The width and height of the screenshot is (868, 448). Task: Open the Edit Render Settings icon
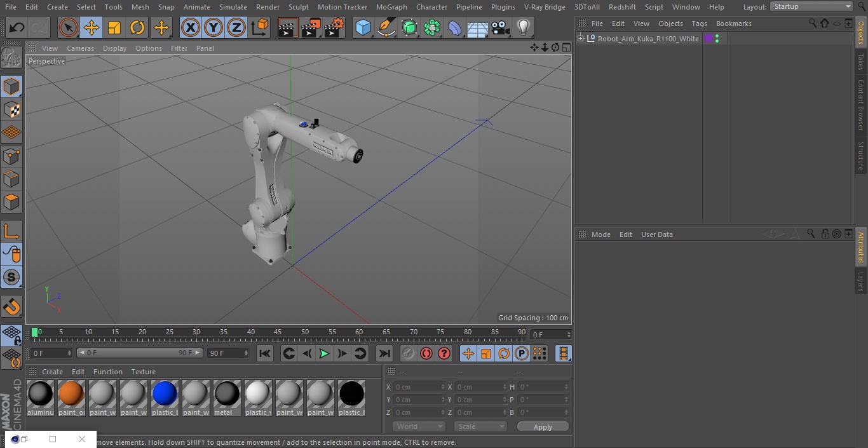pos(334,27)
